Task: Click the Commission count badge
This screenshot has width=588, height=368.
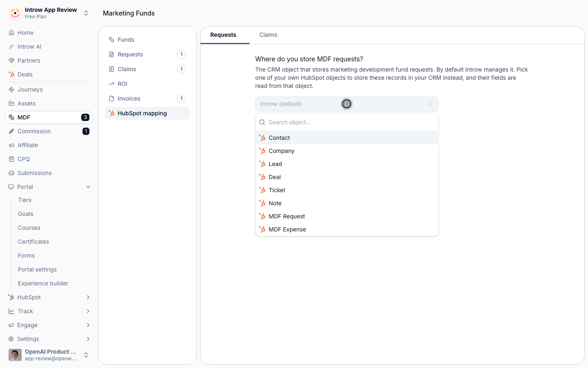Action: coord(86,131)
